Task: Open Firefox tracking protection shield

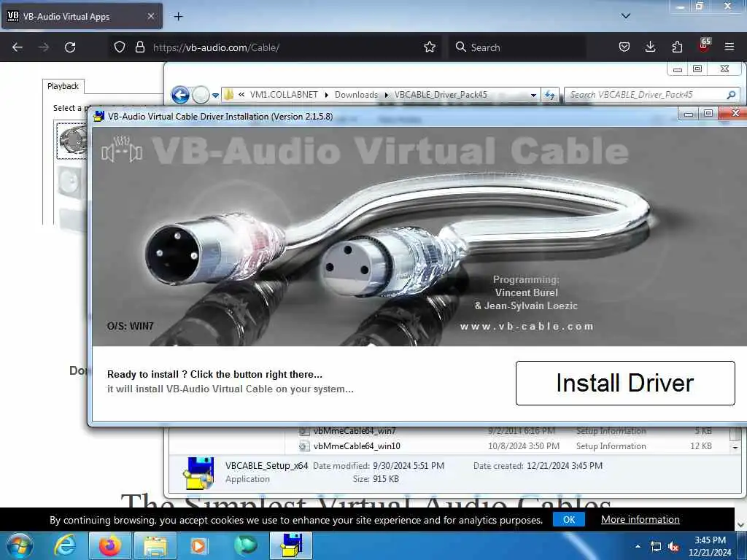Action: pyautogui.click(x=120, y=47)
